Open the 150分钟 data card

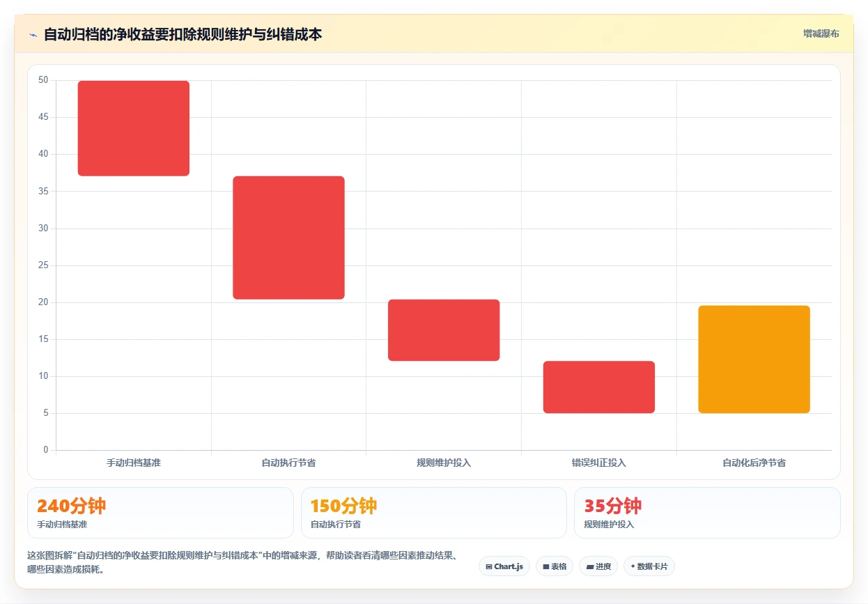(434, 513)
